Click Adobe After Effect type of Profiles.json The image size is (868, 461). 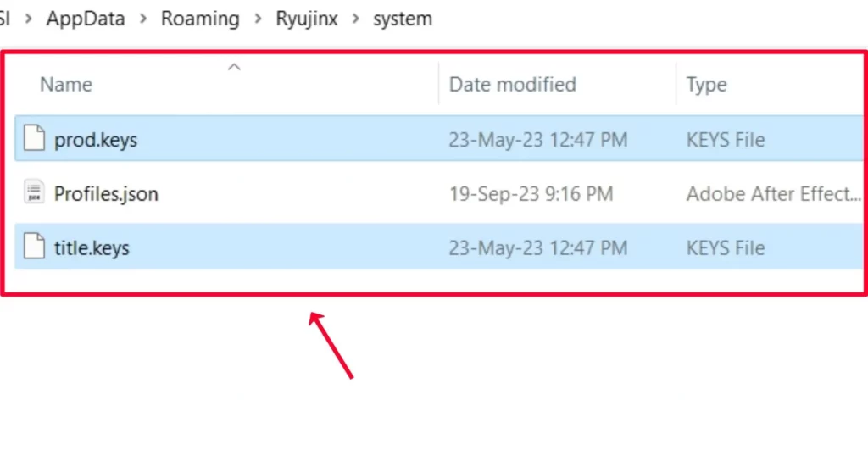point(774,194)
